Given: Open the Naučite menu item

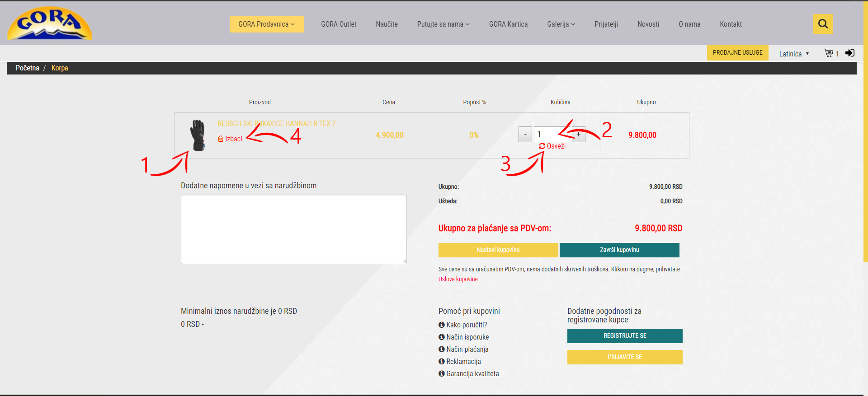Looking at the screenshot, I should pyautogui.click(x=387, y=24).
